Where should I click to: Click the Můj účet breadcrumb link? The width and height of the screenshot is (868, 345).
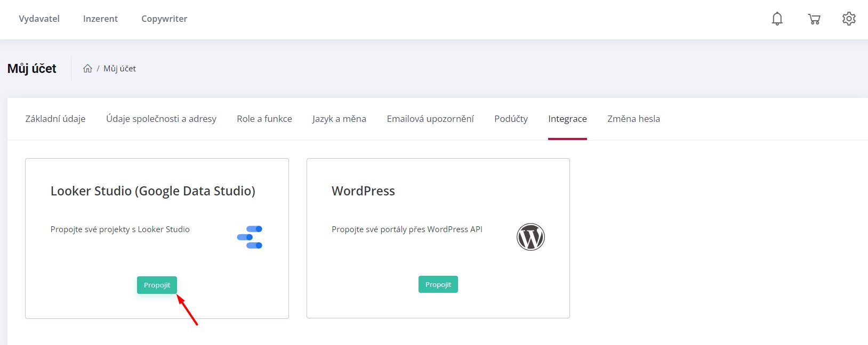119,68
